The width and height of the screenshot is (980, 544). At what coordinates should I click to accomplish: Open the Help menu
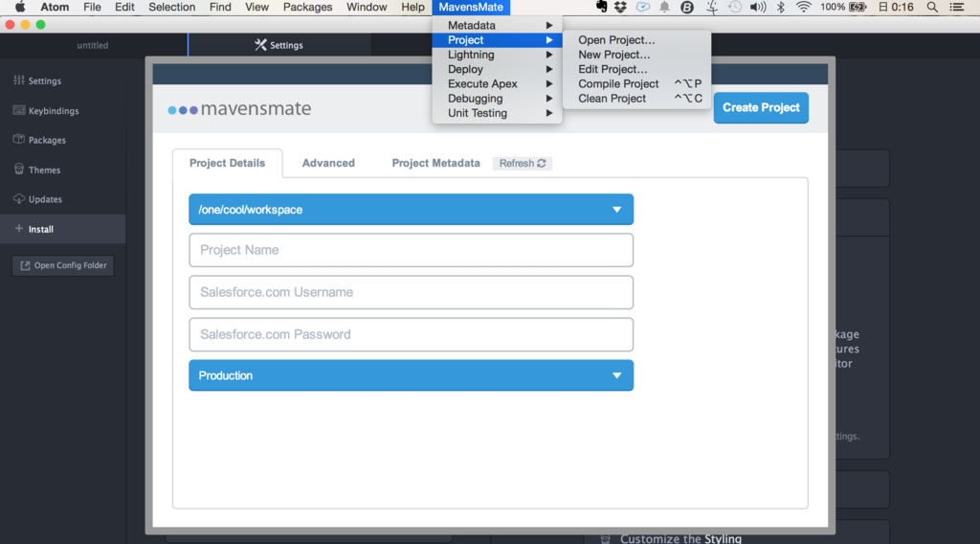412,7
